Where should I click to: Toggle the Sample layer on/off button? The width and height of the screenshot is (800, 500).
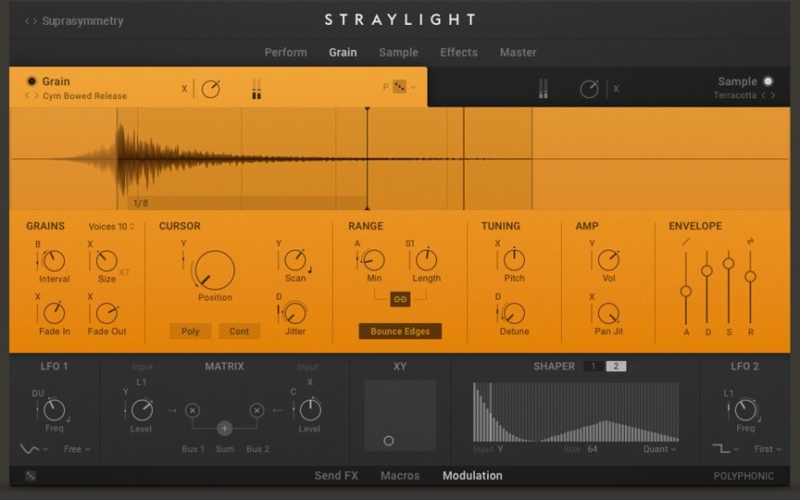click(x=768, y=81)
